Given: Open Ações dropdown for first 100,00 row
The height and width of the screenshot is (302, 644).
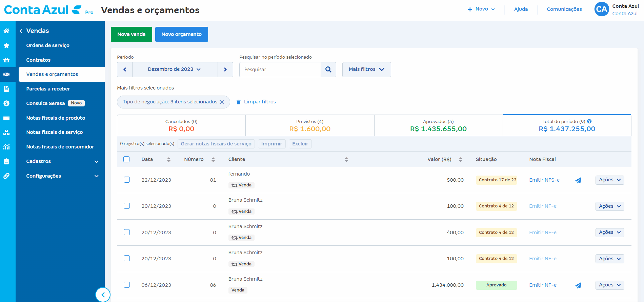Looking at the screenshot, I should pos(610,206).
